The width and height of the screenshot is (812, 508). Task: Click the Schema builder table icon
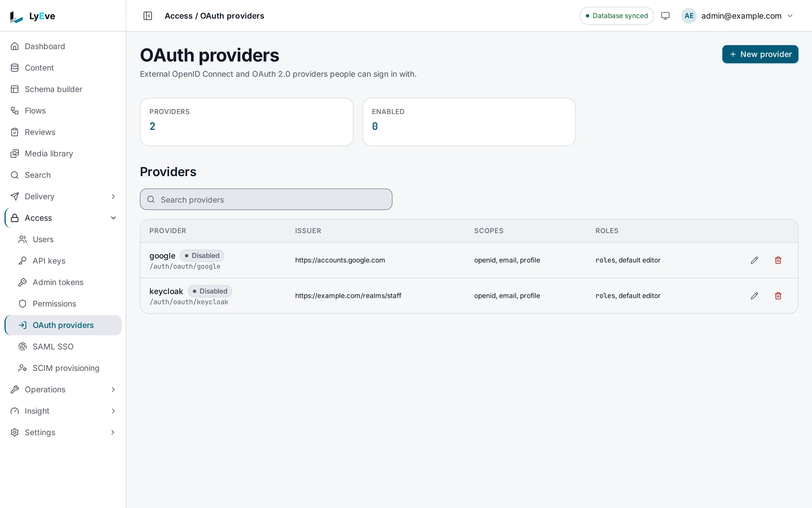pyautogui.click(x=15, y=89)
